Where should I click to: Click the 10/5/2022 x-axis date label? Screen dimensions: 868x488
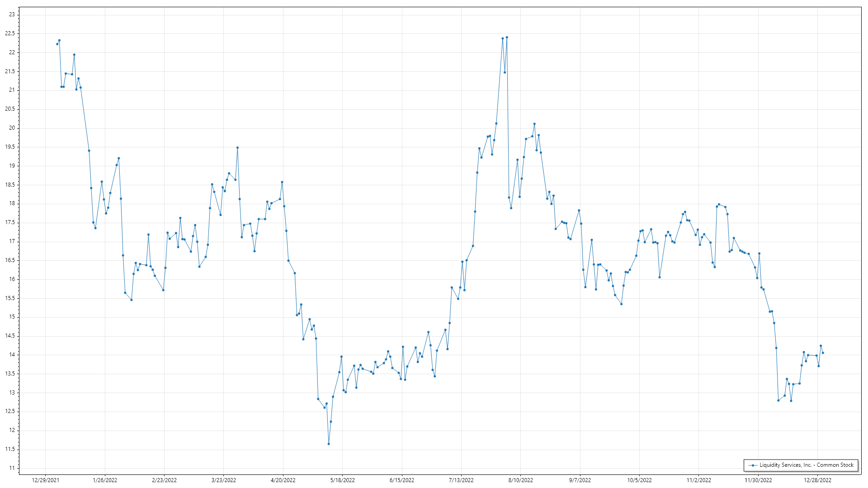pos(639,480)
